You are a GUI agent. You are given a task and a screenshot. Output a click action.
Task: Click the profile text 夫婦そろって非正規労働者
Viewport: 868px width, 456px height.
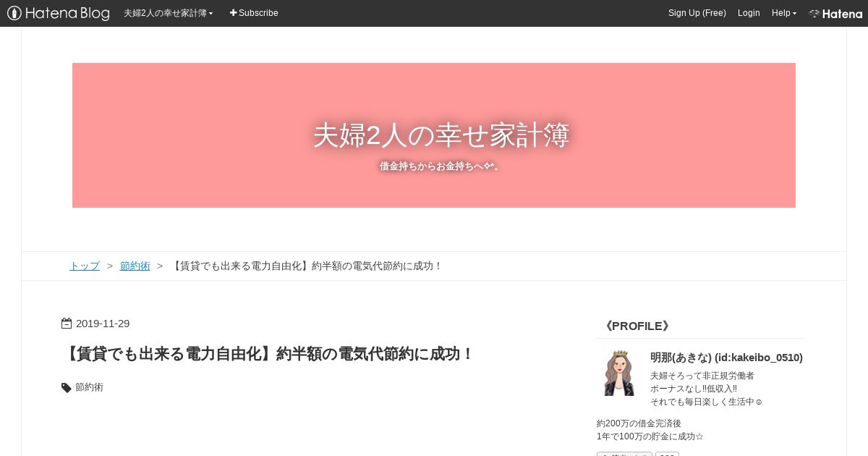pyautogui.click(x=702, y=376)
